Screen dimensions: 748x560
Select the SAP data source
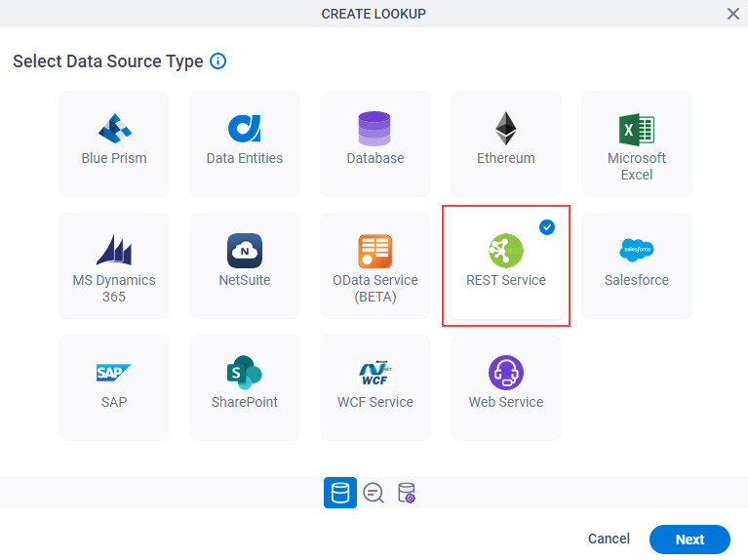pos(114,387)
